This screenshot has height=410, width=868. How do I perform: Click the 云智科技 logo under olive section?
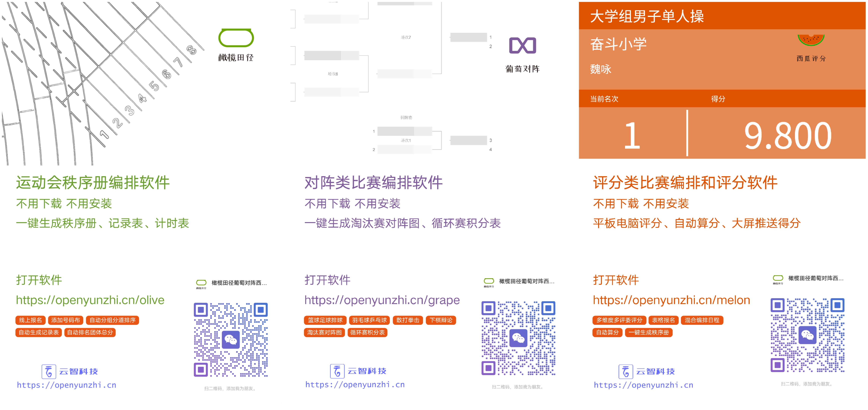coord(70,371)
